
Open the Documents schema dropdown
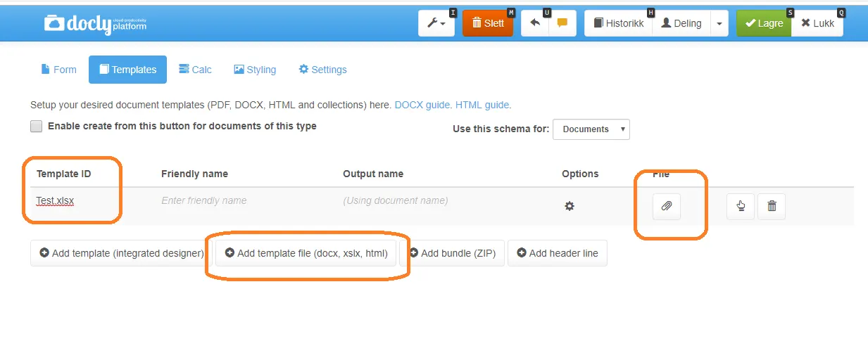591,129
